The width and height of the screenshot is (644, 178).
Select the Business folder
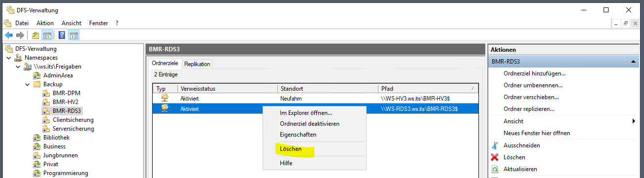[x=54, y=146]
